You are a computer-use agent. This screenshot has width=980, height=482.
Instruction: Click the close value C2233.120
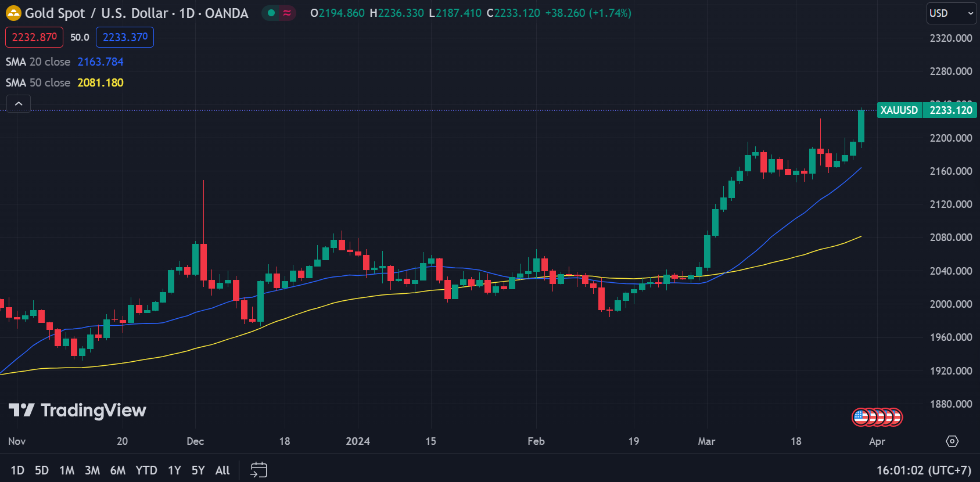[513, 13]
